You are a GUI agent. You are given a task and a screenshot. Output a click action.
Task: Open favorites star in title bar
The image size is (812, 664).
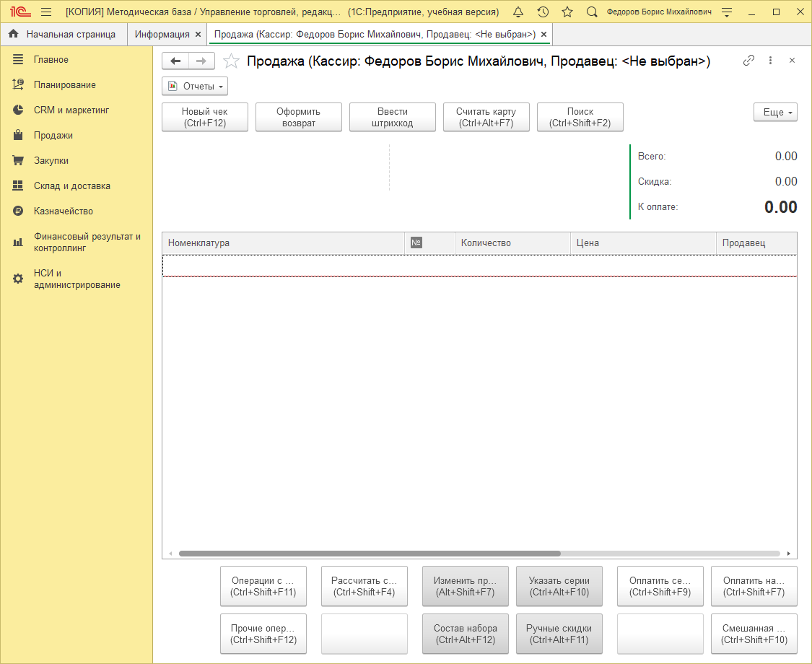click(x=567, y=12)
